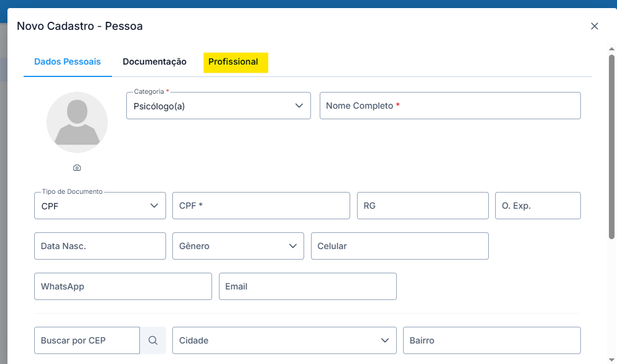
Task: Open the Profissional tab
Action: [233, 61]
